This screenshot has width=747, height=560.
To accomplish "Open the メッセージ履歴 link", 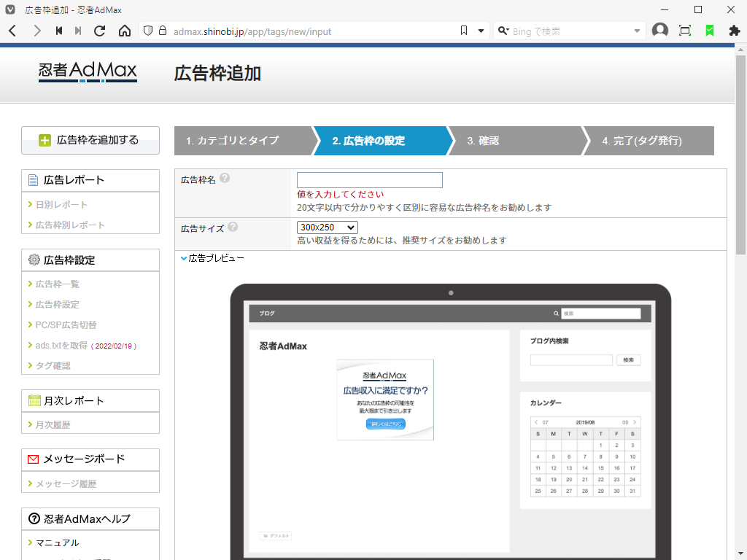I will click(66, 484).
